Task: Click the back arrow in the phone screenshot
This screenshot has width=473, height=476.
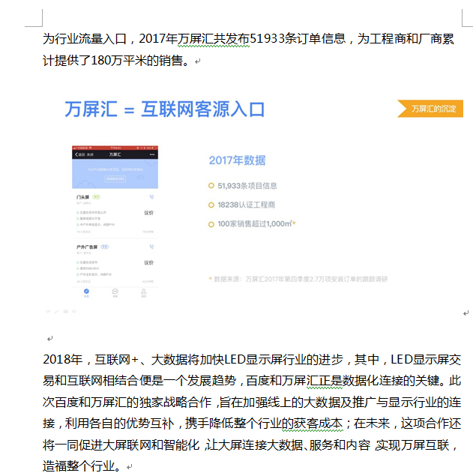Action: (76, 154)
